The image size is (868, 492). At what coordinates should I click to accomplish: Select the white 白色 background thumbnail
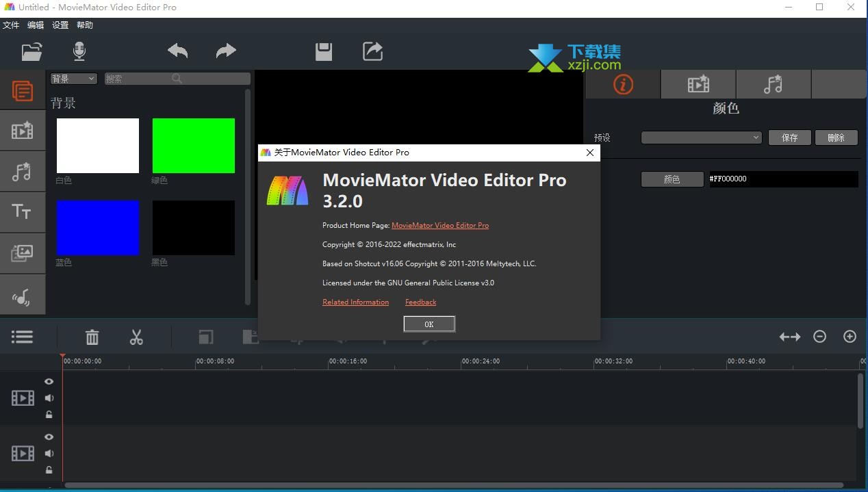[98, 146]
